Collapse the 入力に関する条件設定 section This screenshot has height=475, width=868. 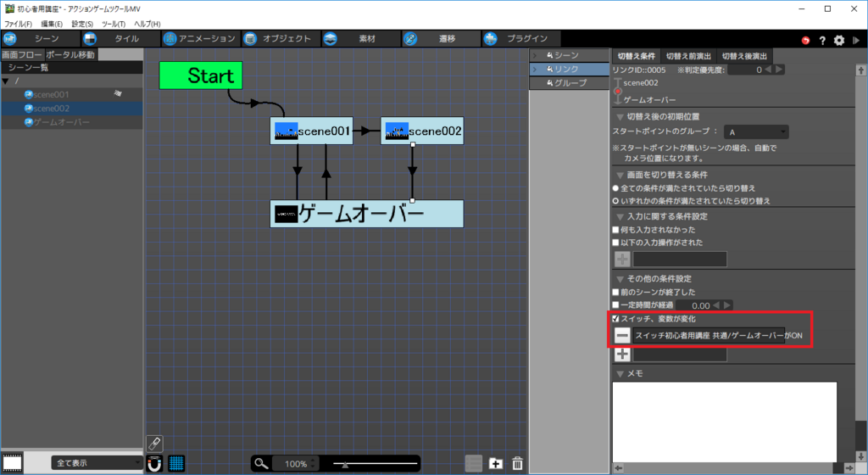tap(620, 217)
